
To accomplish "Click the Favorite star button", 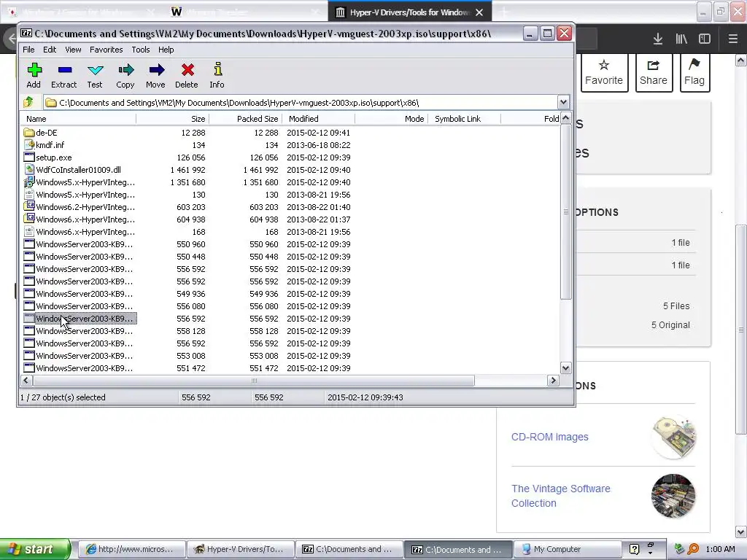I will pos(604,72).
